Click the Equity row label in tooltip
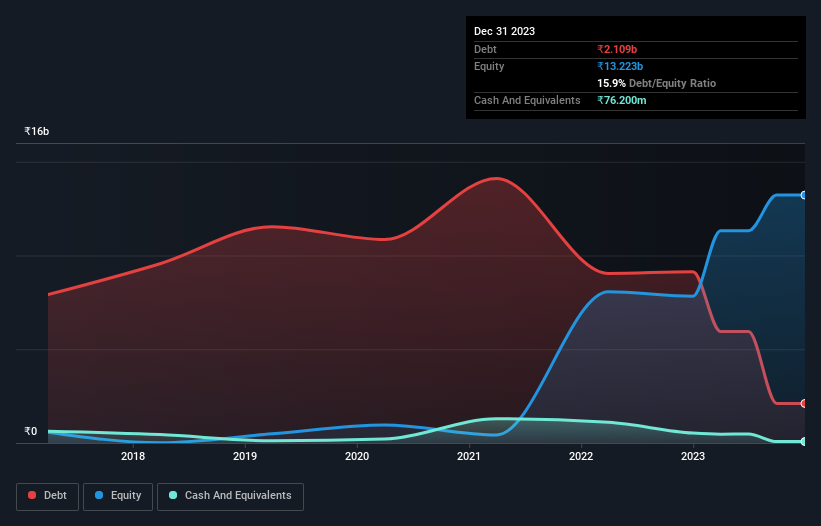This screenshot has height=526, width=821. (489, 66)
